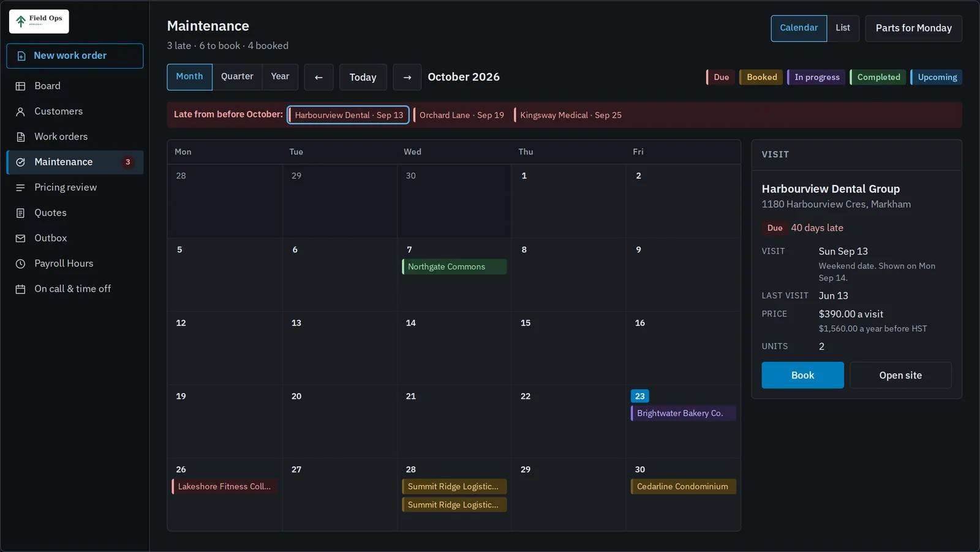Select the List view toggle

(843, 28)
